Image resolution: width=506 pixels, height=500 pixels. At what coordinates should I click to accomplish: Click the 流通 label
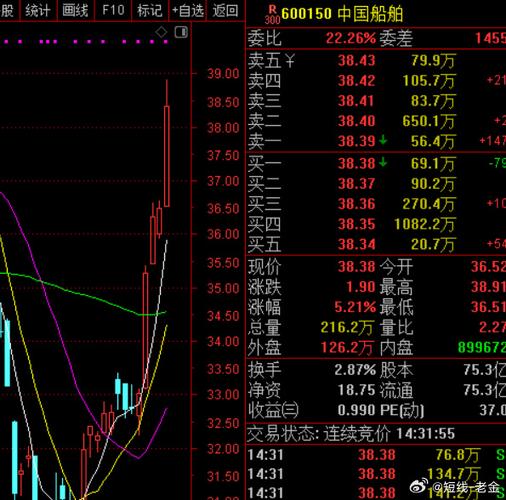pyautogui.click(x=396, y=390)
